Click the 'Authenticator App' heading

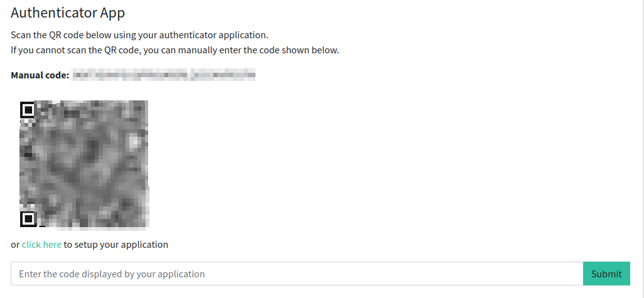click(x=68, y=13)
